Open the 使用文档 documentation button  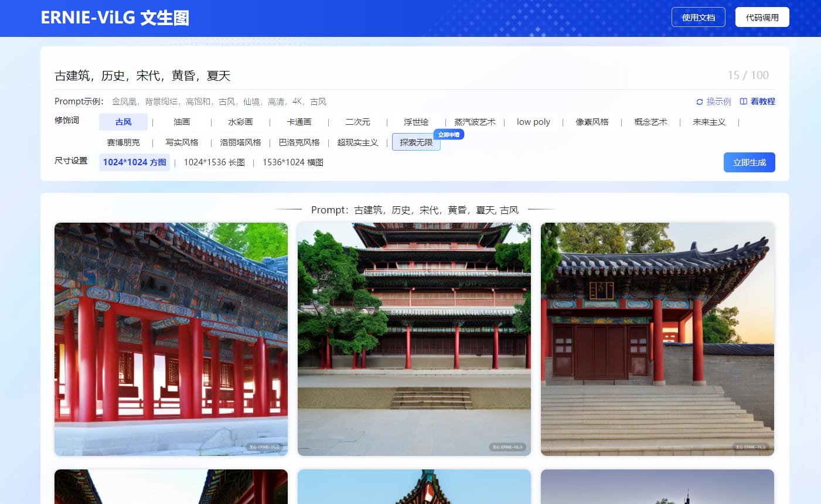click(699, 18)
